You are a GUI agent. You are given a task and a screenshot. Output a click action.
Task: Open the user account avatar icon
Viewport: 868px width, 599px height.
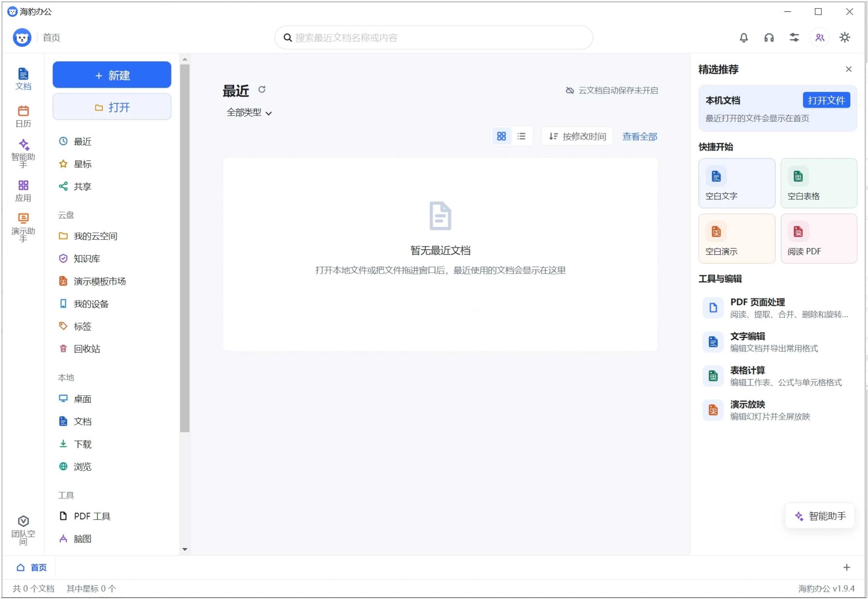(x=819, y=37)
